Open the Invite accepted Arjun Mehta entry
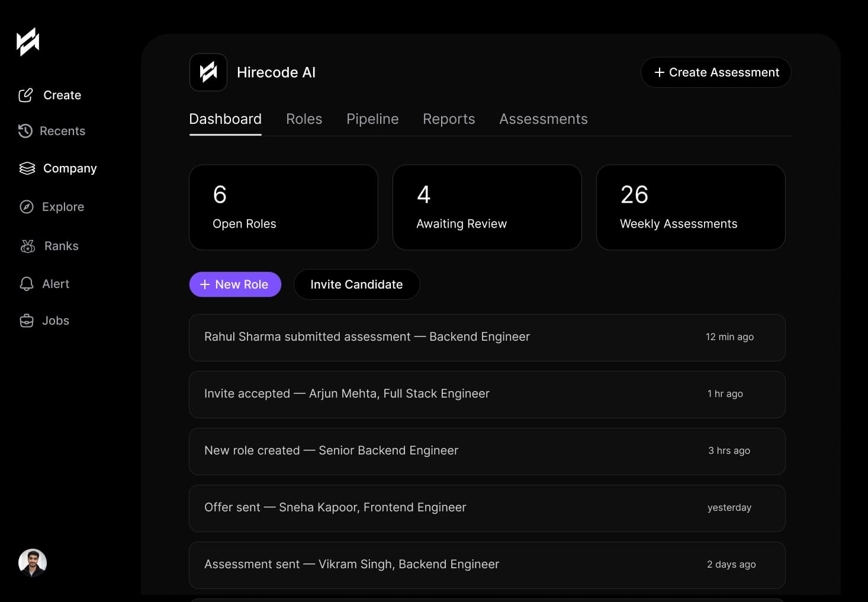This screenshot has height=602, width=868. (x=487, y=395)
